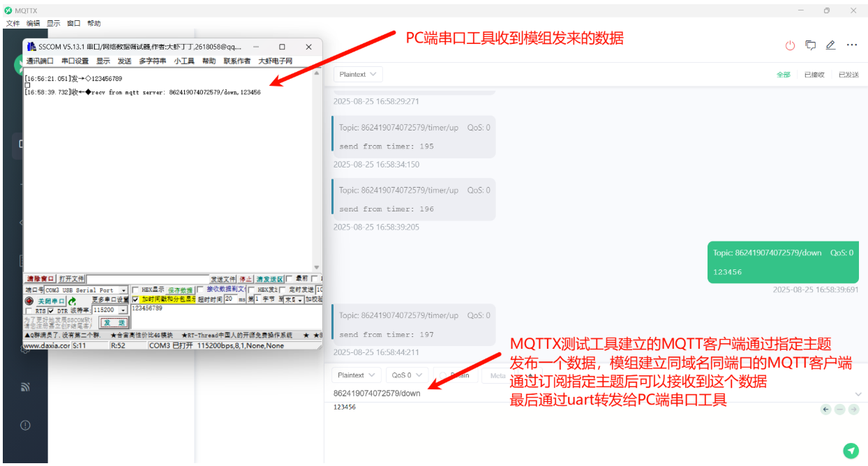Open the subscriptions feed icon in MQTTX sidebar
The image size is (868, 466).
point(25,386)
